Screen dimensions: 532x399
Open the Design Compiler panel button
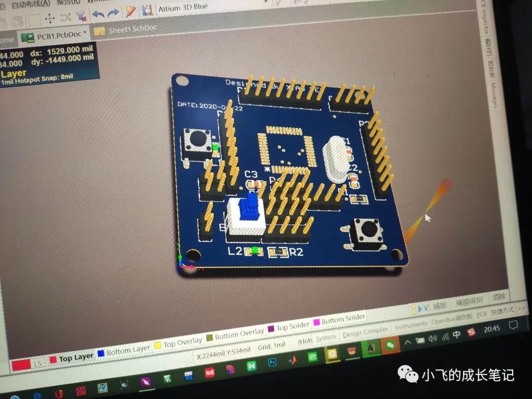click(365, 332)
